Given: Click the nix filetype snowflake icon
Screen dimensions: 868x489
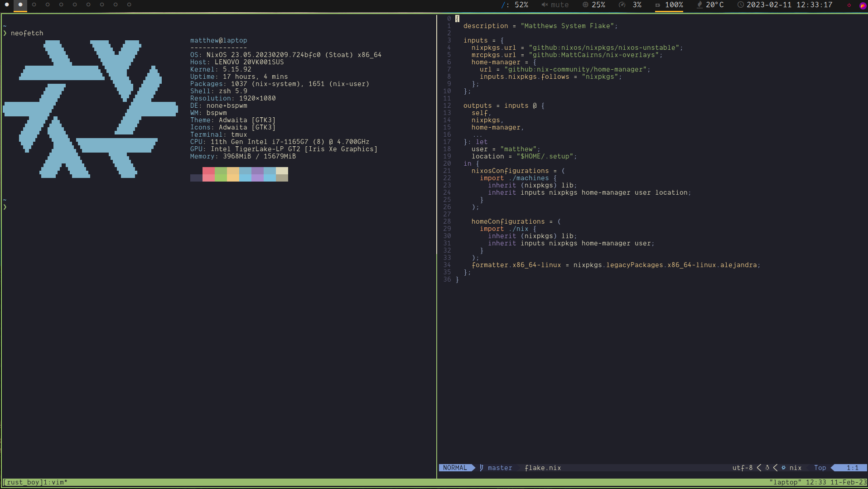Looking at the screenshot, I should [783, 468].
